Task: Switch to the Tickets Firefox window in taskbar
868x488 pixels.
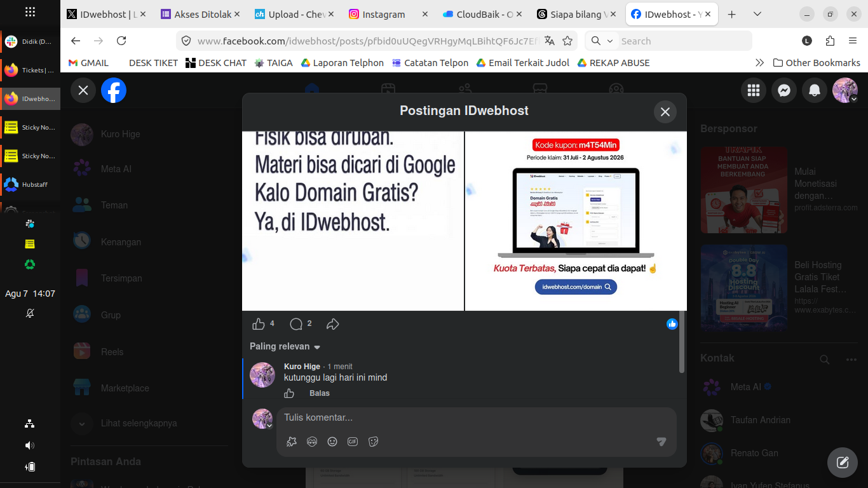Action: pyautogui.click(x=31, y=70)
